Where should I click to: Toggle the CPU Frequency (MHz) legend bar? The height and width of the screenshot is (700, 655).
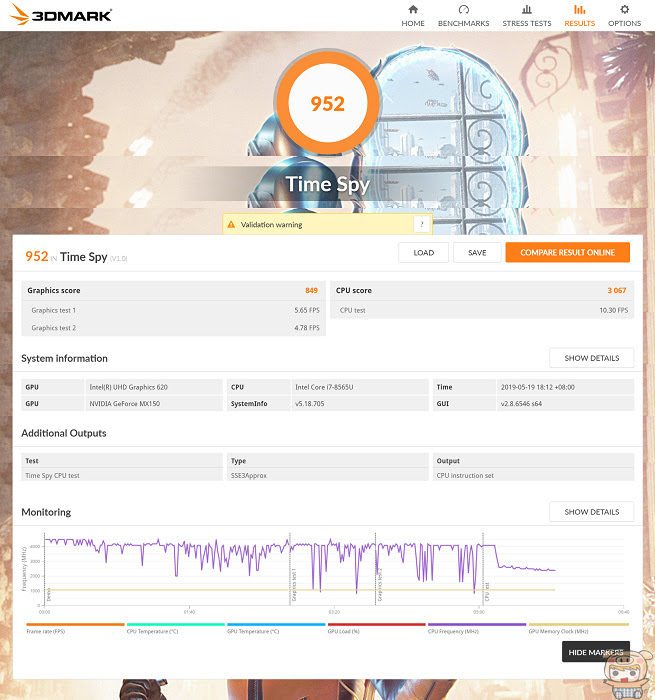[x=477, y=625]
